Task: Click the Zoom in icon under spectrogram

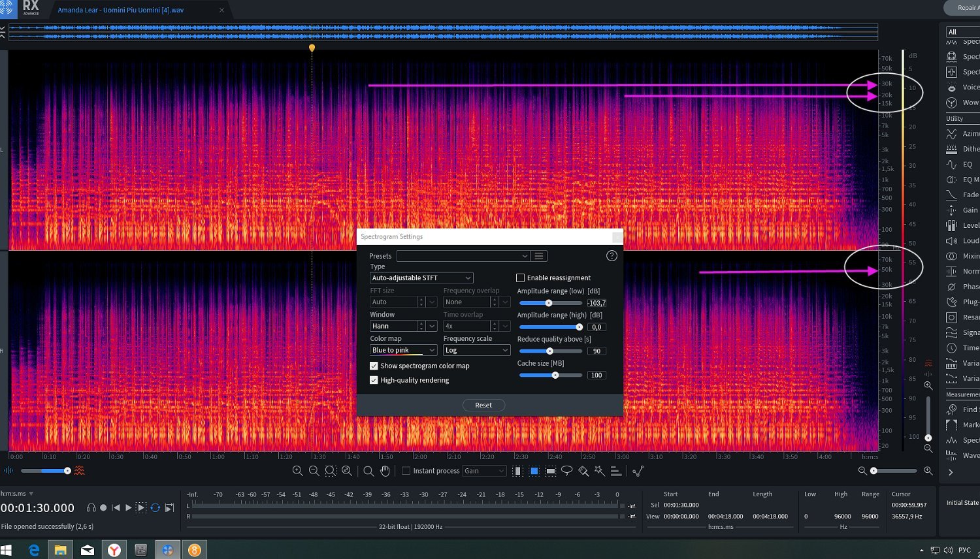Action: (x=297, y=471)
